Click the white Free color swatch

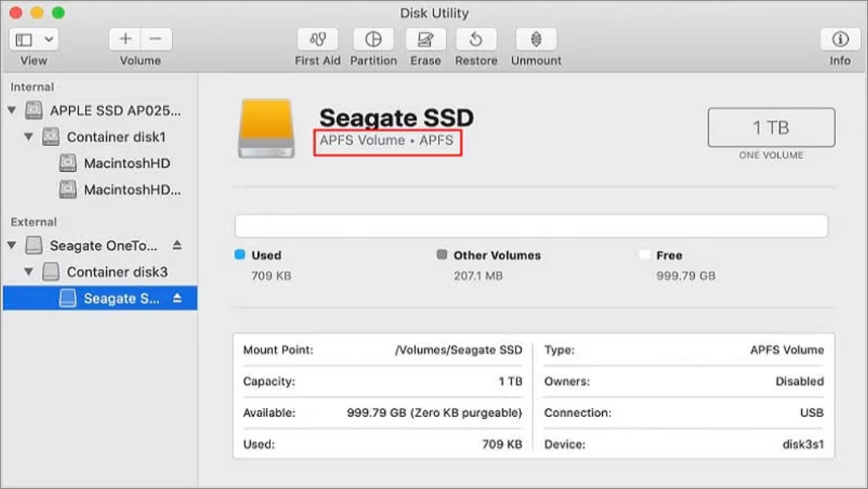click(x=645, y=255)
